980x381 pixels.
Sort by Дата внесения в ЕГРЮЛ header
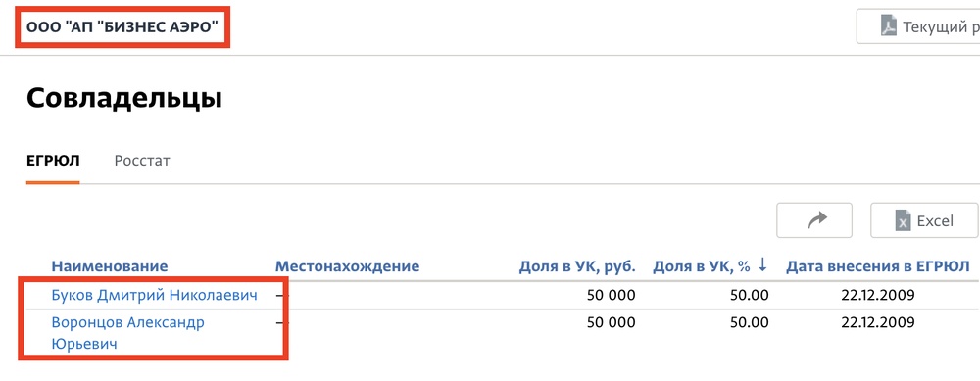tap(877, 266)
